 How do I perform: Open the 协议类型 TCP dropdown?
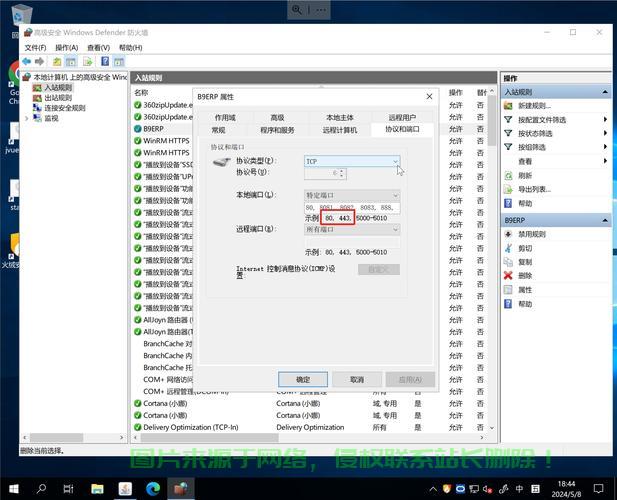click(352, 161)
